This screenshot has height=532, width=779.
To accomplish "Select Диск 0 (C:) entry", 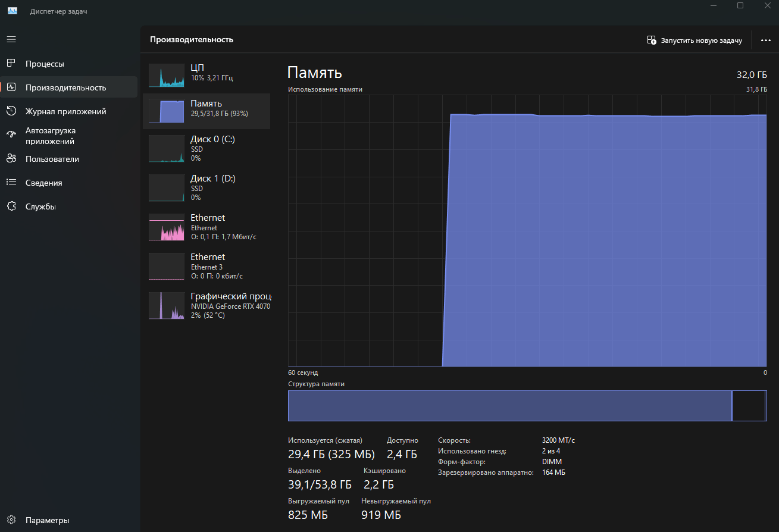I will point(207,148).
